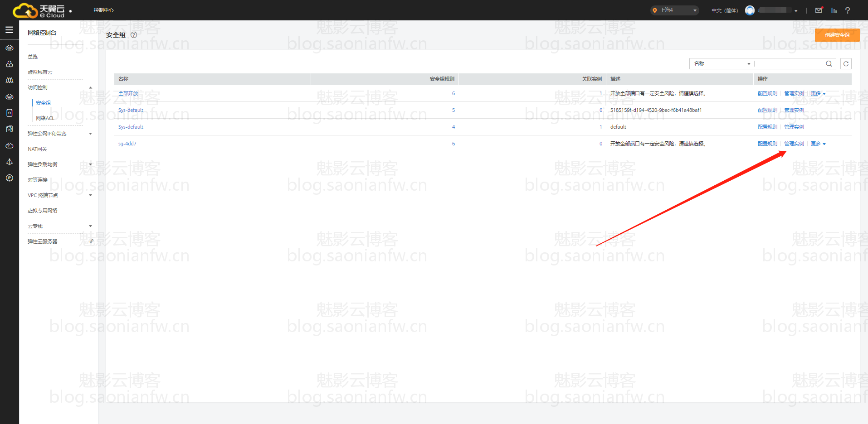Click 配置规则 for the sg-4dd7 row

click(x=767, y=144)
